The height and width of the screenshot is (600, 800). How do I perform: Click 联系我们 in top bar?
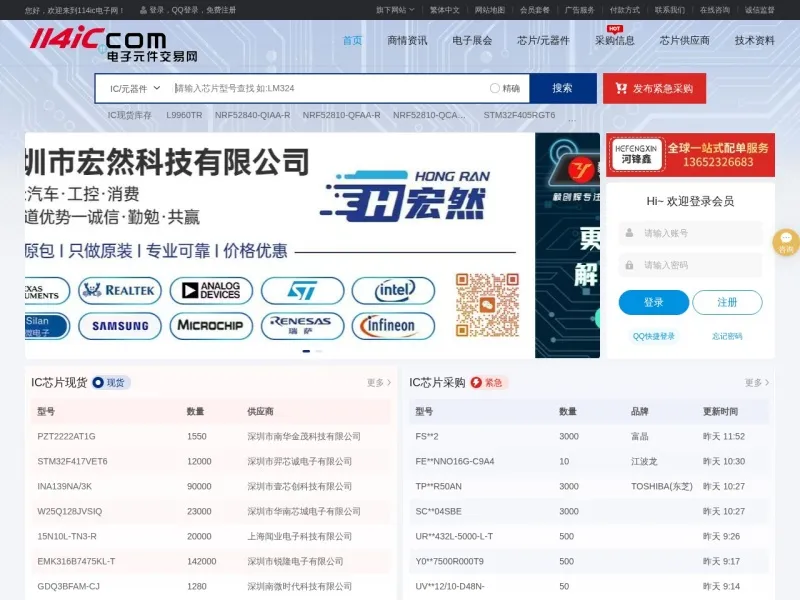point(670,10)
